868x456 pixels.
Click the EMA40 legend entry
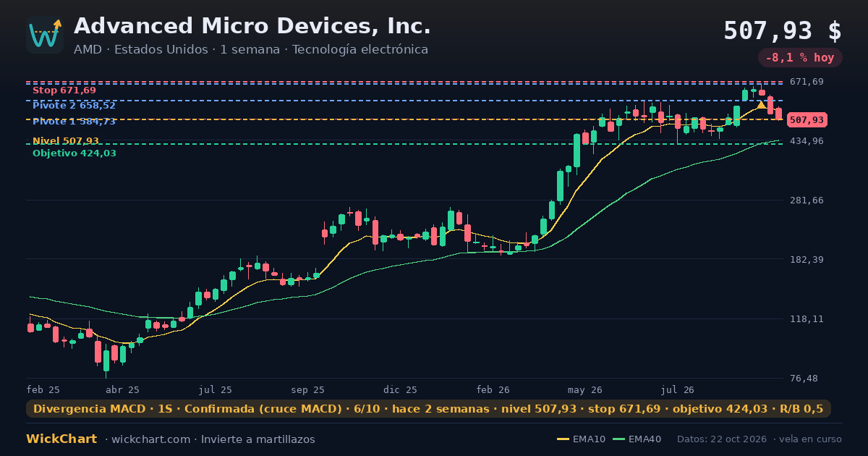pyautogui.click(x=637, y=439)
